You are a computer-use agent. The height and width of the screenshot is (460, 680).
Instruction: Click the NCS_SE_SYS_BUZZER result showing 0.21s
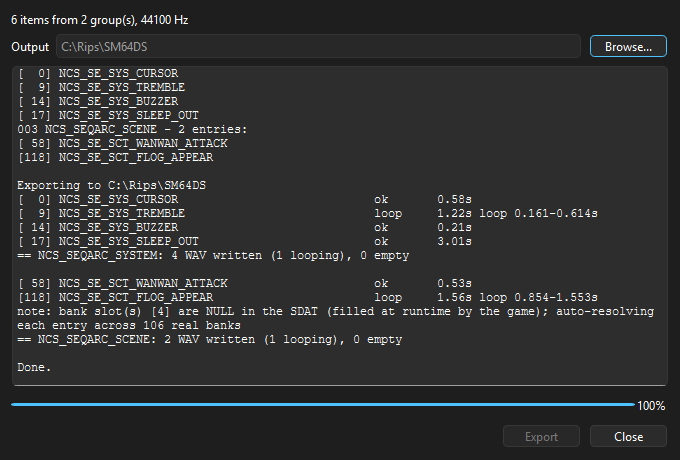point(245,227)
